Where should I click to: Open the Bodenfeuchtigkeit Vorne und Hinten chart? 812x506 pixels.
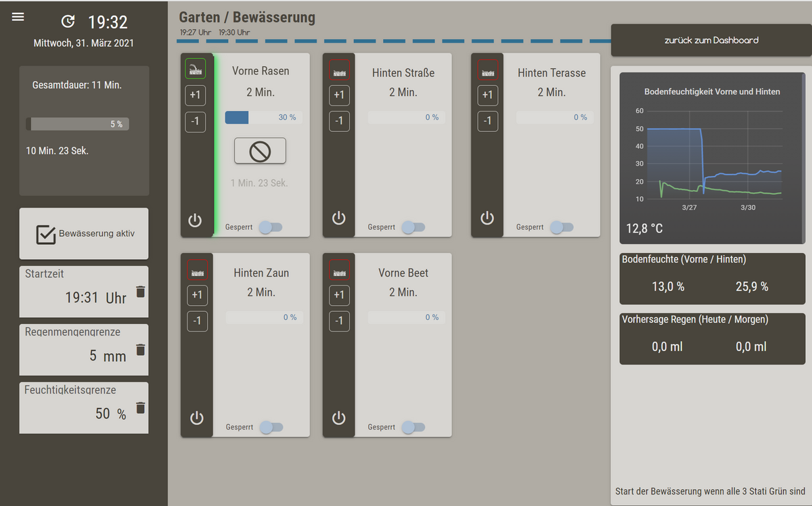pyautogui.click(x=713, y=158)
